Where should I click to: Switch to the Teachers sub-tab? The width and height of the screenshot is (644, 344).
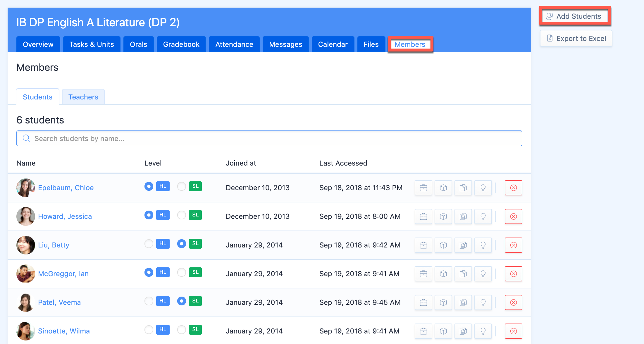coord(83,97)
